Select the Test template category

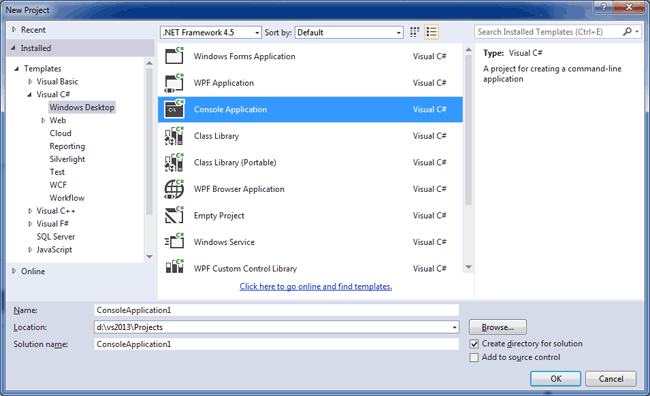coord(57,172)
